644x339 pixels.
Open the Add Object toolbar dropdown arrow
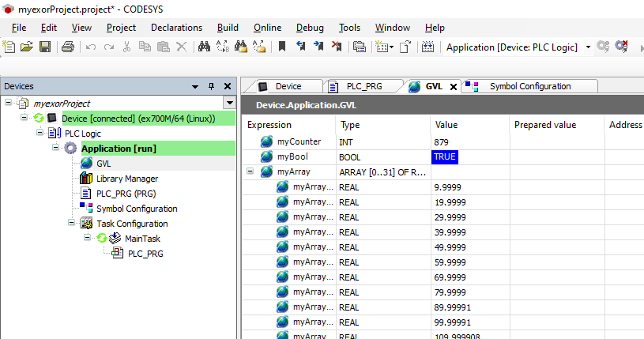pyautogui.click(x=391, y=47)
